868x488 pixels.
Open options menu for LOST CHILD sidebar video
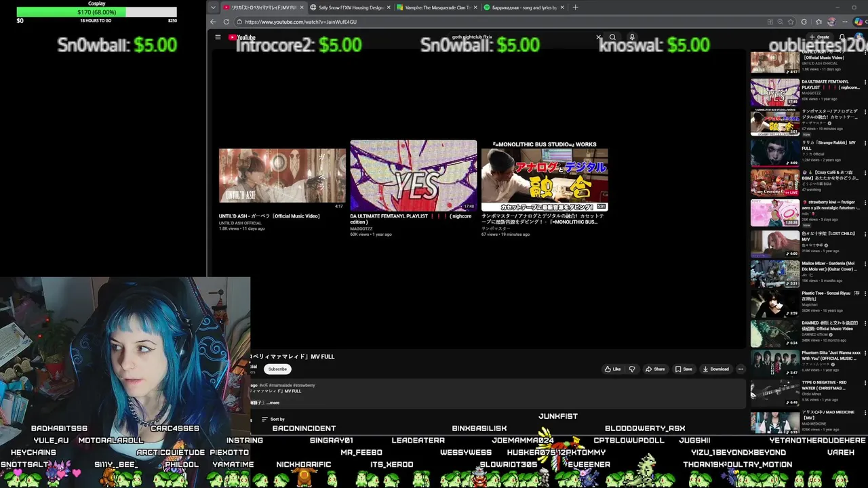point(865,234)
